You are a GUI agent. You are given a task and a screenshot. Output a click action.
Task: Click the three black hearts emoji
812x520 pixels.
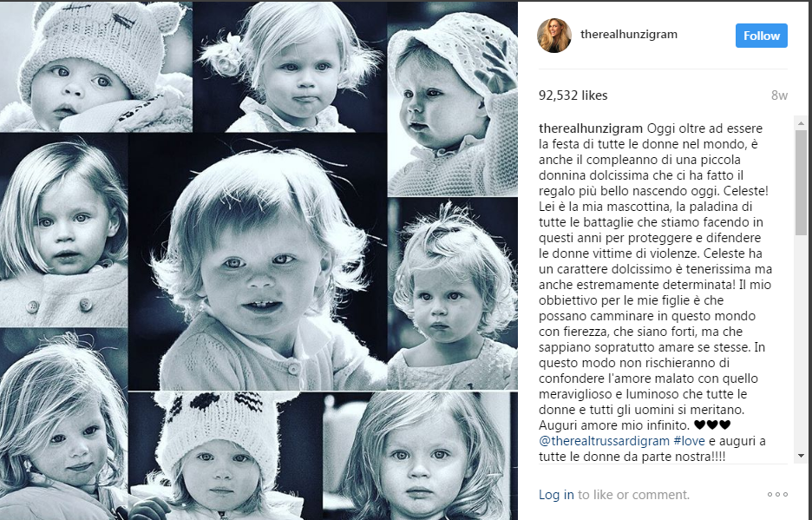pyautogui.click(x=712, y=425)
